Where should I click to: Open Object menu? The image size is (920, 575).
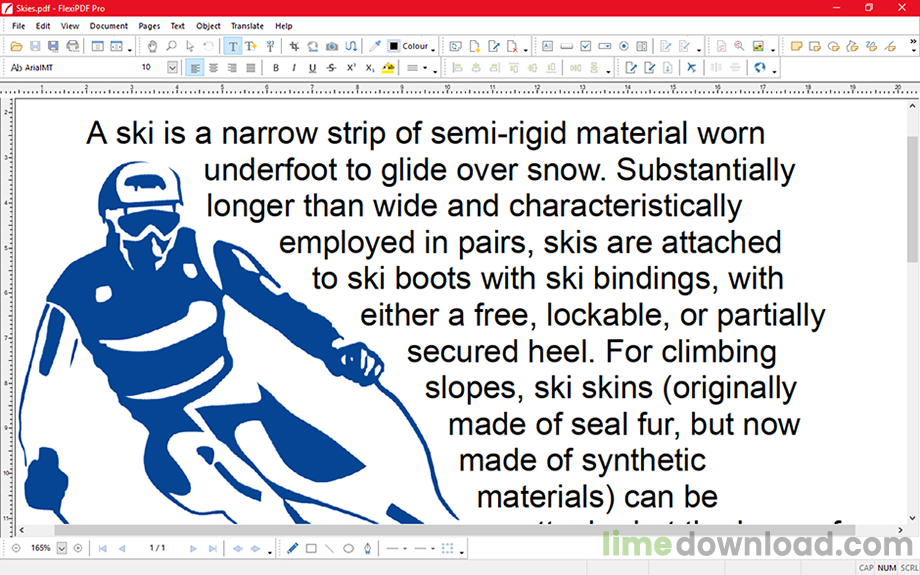click(208, 26)
